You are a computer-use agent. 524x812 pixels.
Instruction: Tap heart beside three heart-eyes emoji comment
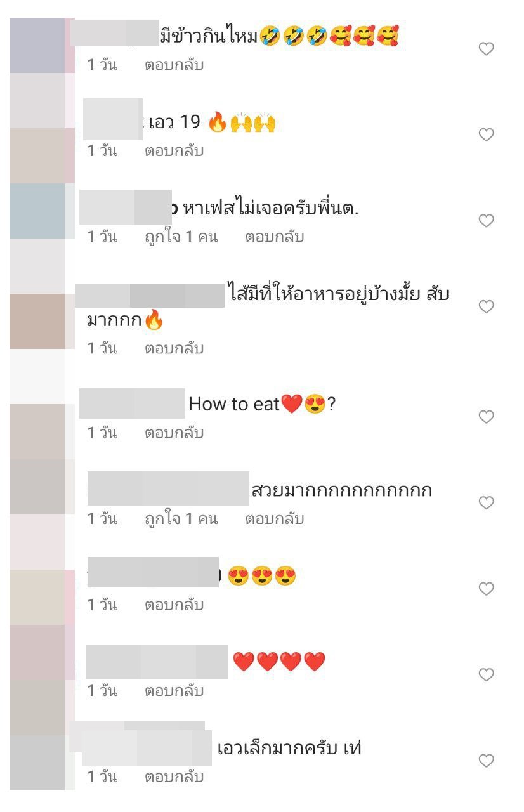click(x=486, y=589)
